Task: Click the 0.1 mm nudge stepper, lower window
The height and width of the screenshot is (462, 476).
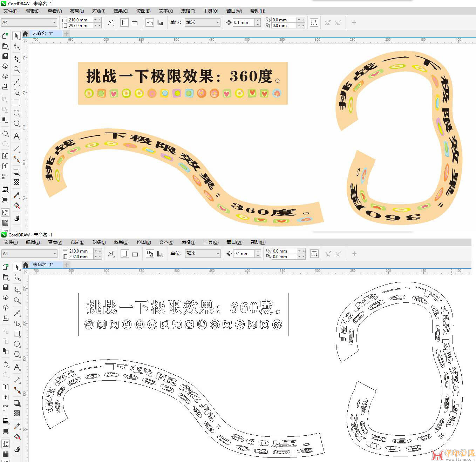Action: coord(258,254)
